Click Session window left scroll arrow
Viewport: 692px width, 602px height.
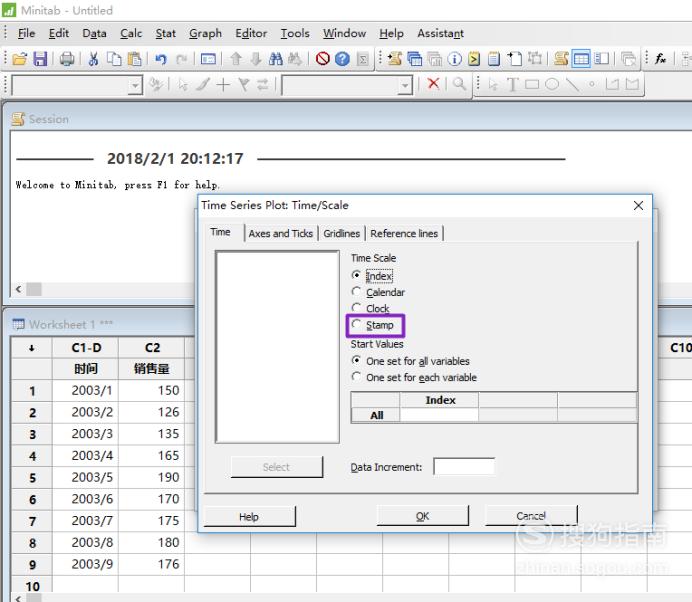(x=19, y=290)
